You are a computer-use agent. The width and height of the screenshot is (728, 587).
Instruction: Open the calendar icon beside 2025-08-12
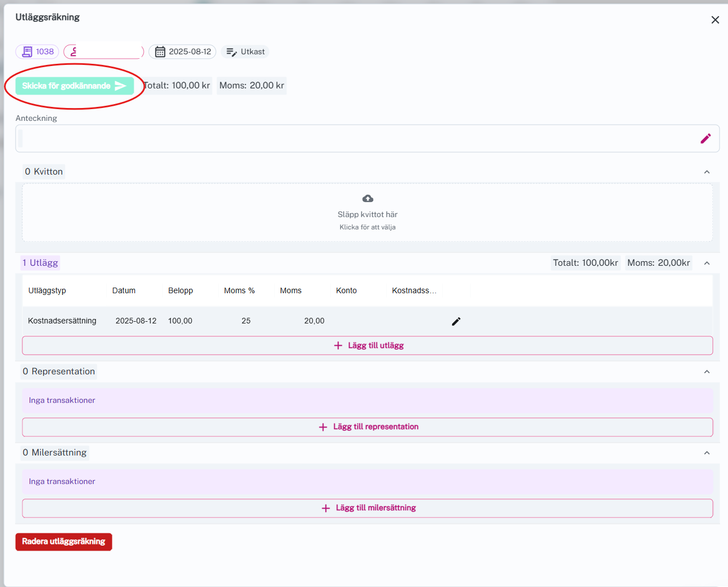click(x=160, y=52)
